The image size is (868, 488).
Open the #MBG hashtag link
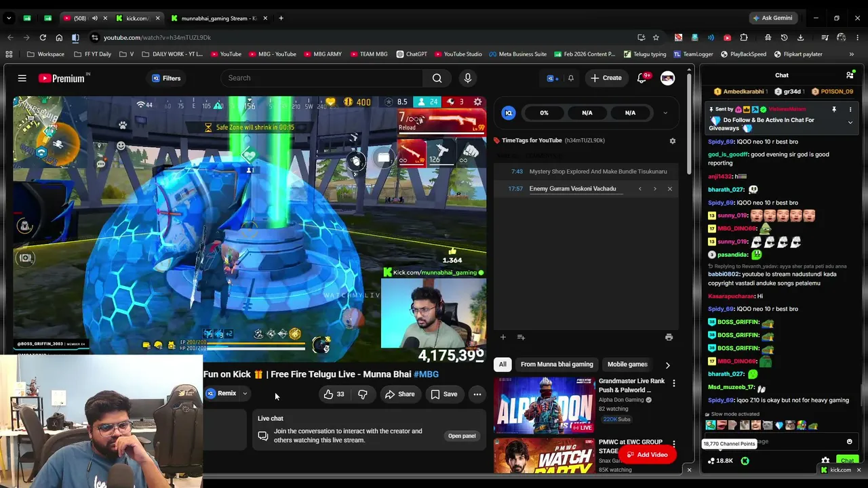tap(426, 374)
